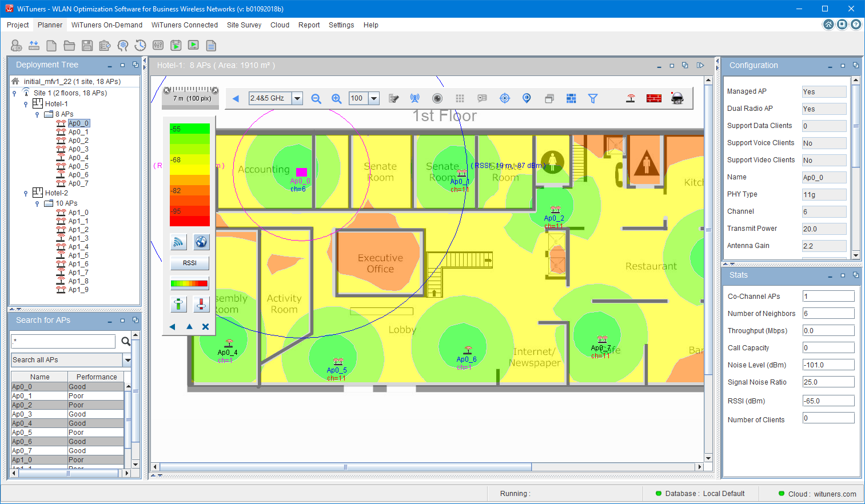865x504 pixels.
Task: Open project using the folder icon
Action: click(x=69, y=45)
